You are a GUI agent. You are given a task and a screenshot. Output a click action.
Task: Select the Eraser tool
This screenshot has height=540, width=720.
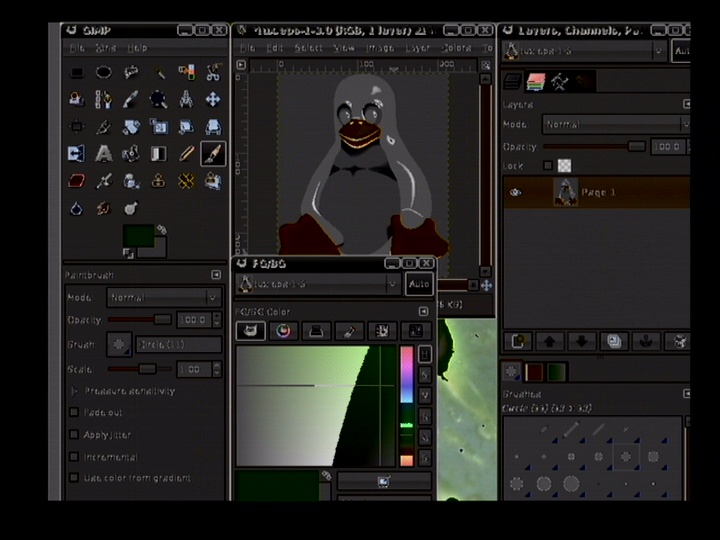pyautogui.click(x=76, y=181)
